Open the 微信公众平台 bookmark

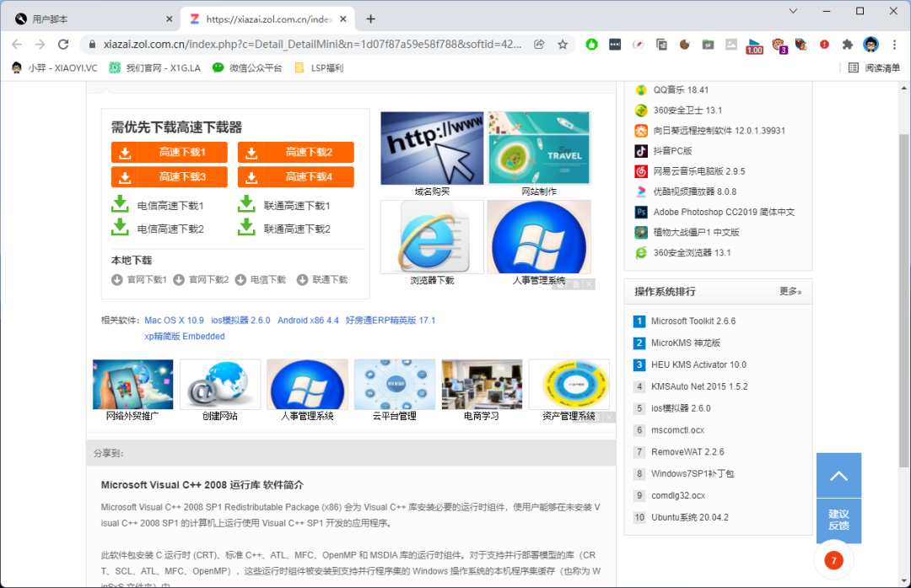pos(247,68)
